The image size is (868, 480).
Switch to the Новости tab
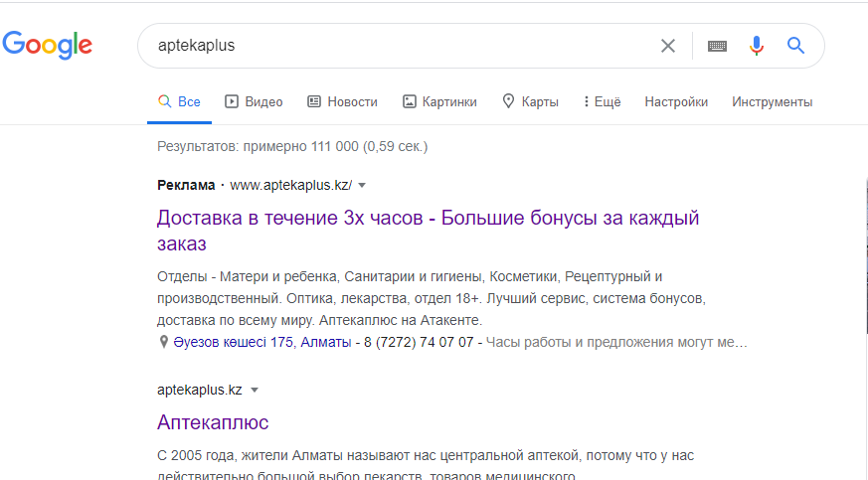tap(342, 101)
